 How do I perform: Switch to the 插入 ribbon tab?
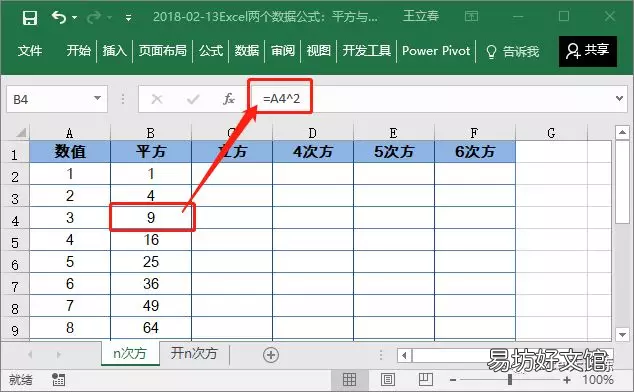[114, 51]
